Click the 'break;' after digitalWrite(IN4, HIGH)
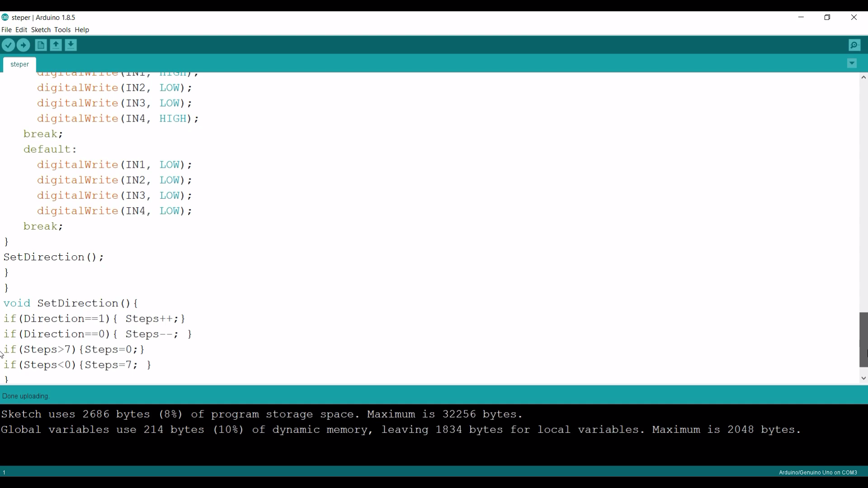The image size is (868, 488). (x=43, y=134)
